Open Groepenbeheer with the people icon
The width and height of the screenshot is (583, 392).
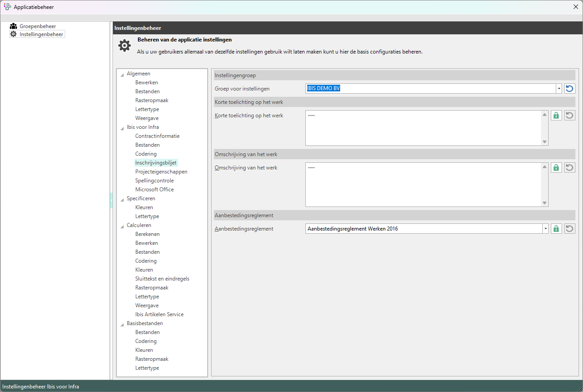tap(13, 26)
